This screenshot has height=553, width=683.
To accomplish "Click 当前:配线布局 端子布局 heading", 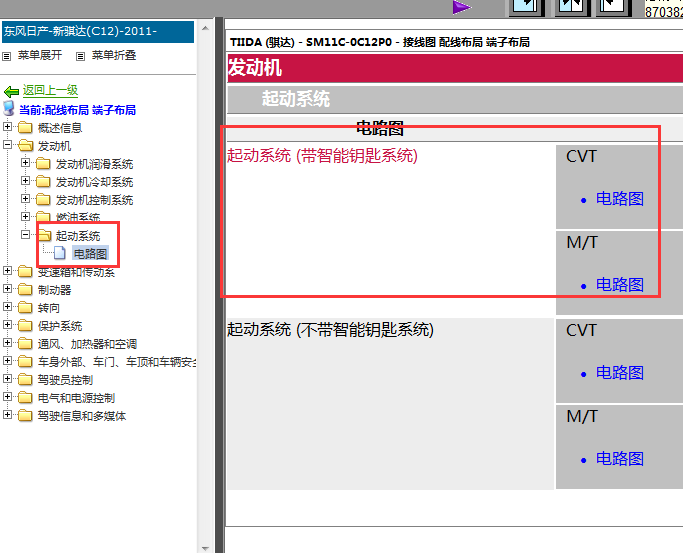I will [77, 110].
